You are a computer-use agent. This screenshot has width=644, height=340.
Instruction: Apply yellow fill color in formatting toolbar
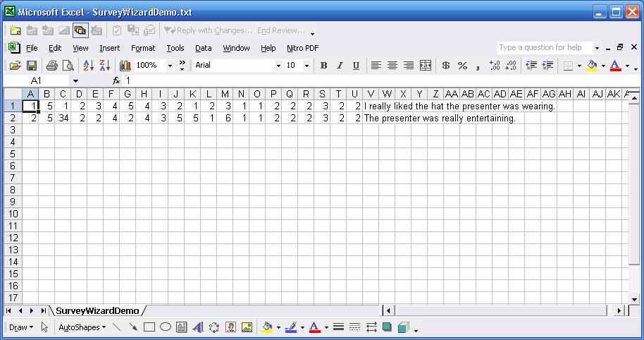[592, 66]
